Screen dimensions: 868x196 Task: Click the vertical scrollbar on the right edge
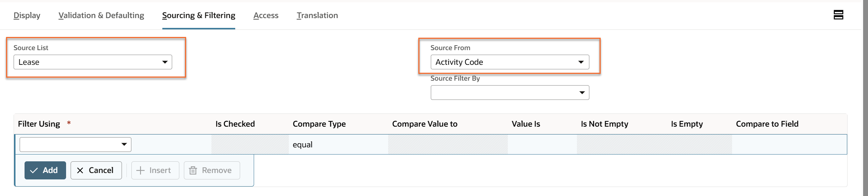(x=865, y=98)
